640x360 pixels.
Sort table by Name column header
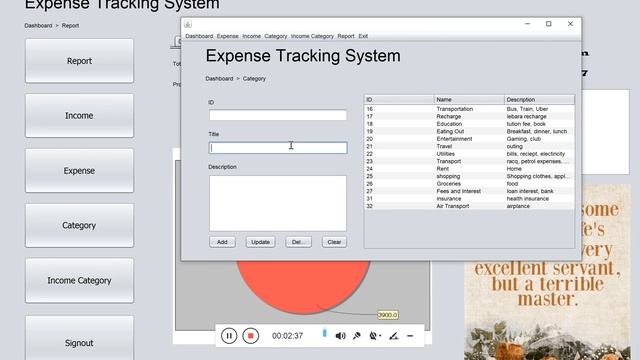[469, 100]
